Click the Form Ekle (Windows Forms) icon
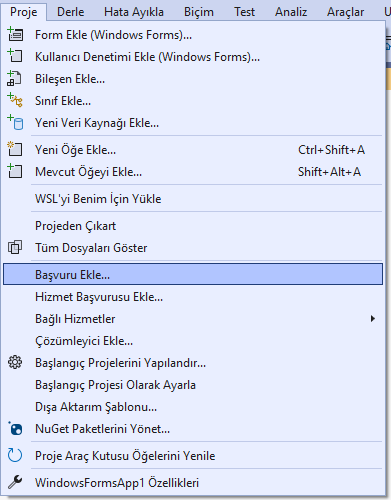The height and width of the screenshot is (500, 391). (15, 34)
